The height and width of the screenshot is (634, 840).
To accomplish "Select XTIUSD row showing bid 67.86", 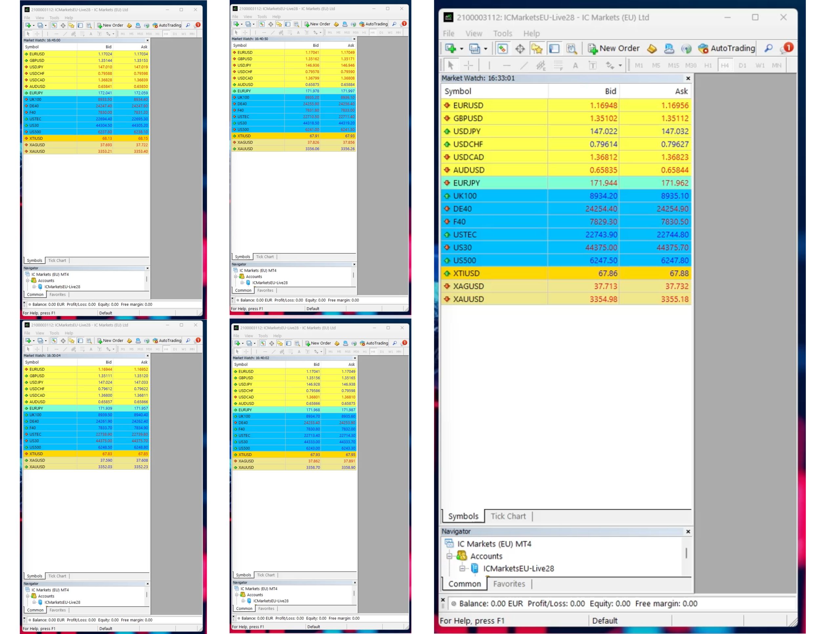I will (566, 273).
